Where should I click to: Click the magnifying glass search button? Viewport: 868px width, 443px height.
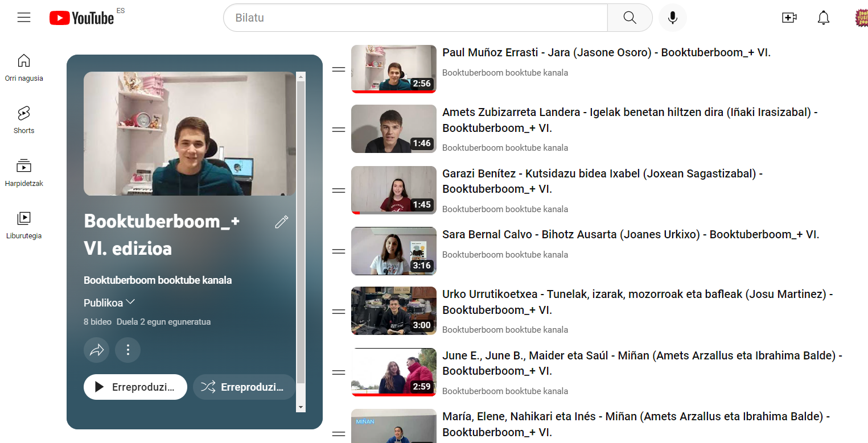[x=630, y=18]
